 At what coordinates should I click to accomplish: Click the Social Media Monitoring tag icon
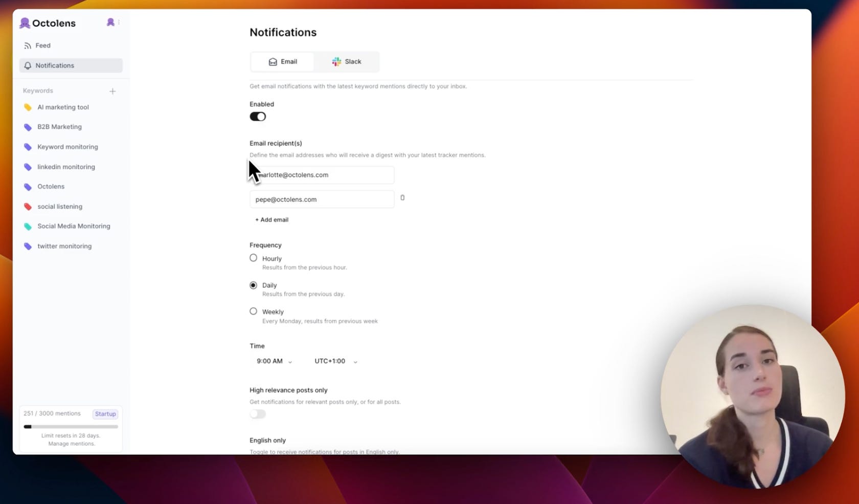pos(28,226)
